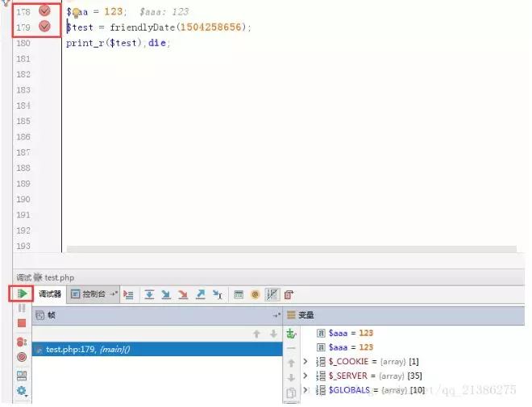Step Into using the blue arrow
This screenshot has height=407, width=532.
point(166,294)
